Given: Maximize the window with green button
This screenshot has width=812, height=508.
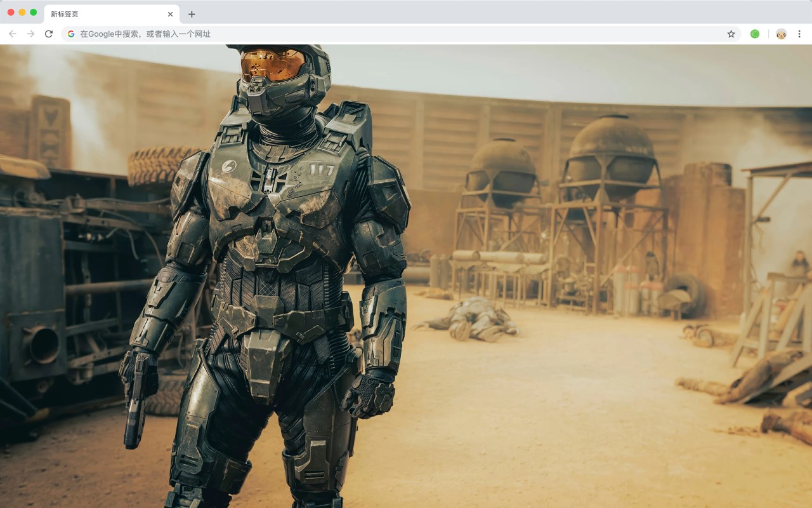Looking at the screenshot, I should (34, 12).
